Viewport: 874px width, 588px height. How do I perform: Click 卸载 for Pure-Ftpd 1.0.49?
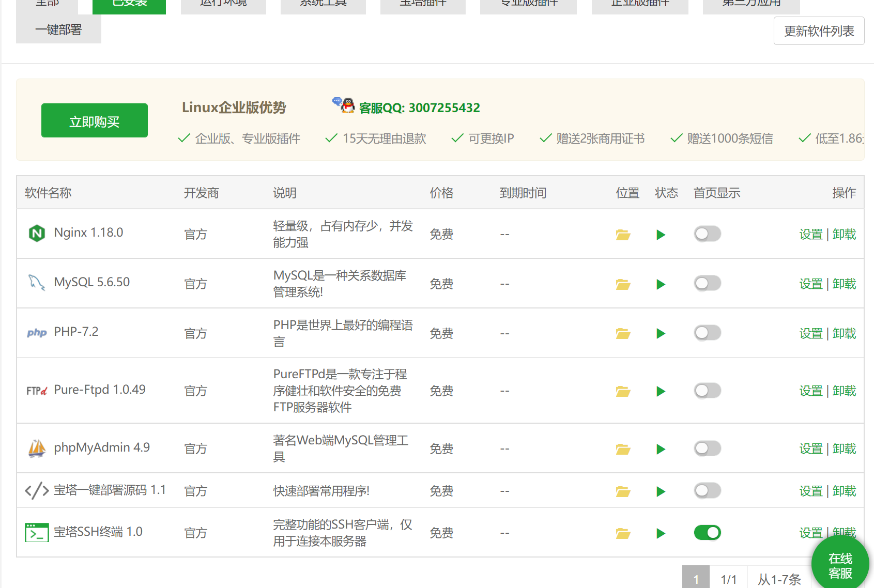[x=845, y=391]
